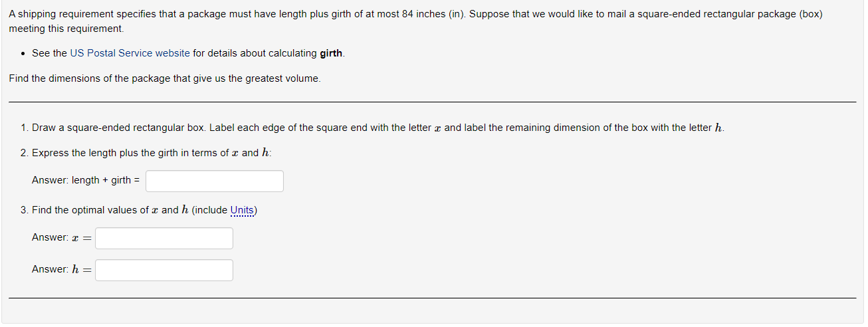The width and height of the screenshot is (868, 327).
Task: Click 'for details about calculating' text
Action: coord(255,53)
